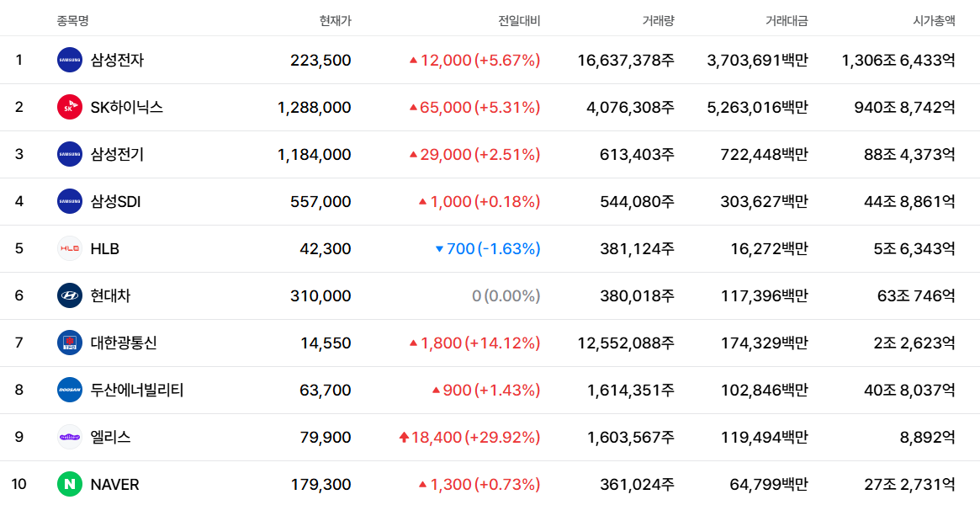The image size is (980, 505).
Task: Click the Samsung logo beside 삼성전기
Action: click(x=69, y=154)
